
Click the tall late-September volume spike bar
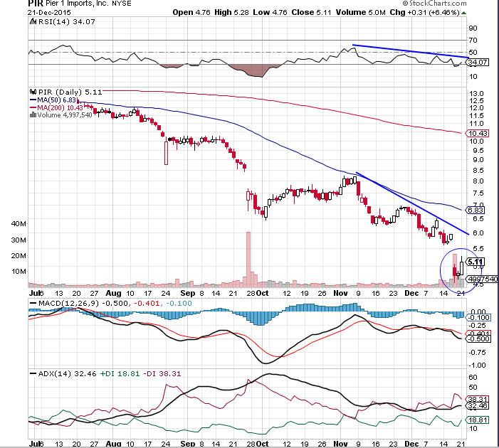point(248,259)
